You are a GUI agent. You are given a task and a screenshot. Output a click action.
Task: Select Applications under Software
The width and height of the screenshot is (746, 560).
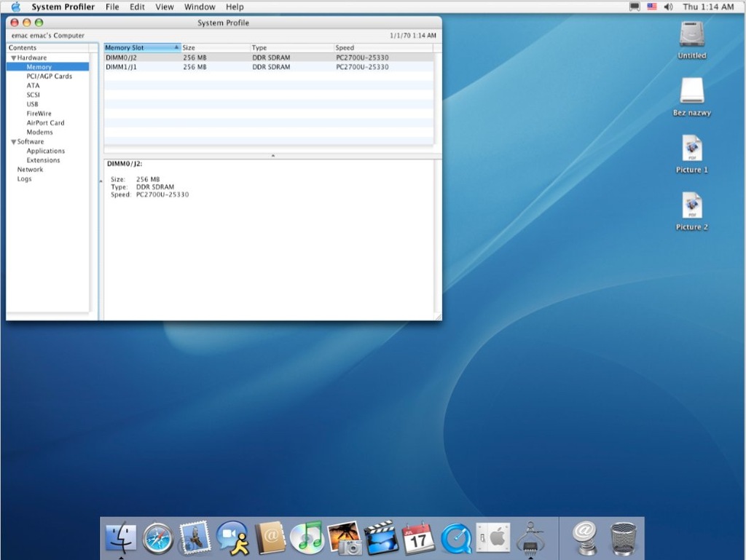pos(46,151)
